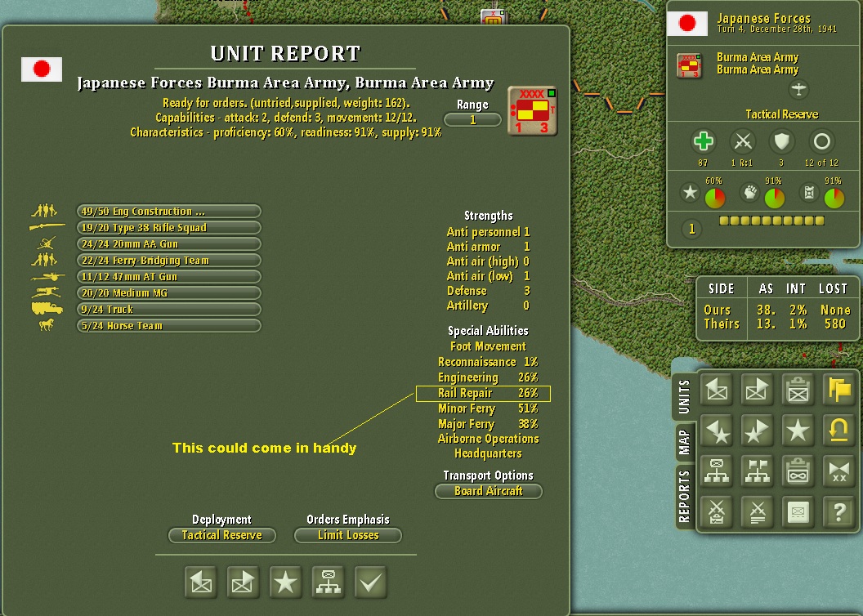Select next unit icon in Unit Report footer

click(x=244, y=582)
